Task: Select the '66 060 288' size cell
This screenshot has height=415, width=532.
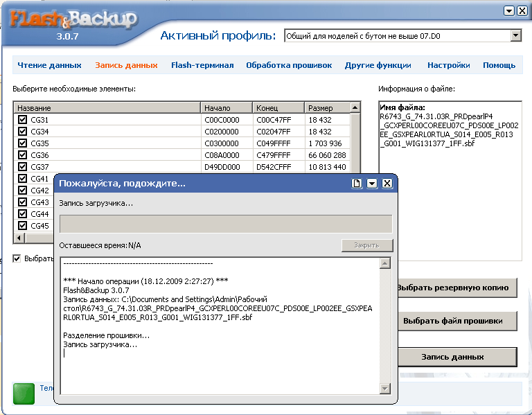Action: pyautogui.click(x=327, y=155)
